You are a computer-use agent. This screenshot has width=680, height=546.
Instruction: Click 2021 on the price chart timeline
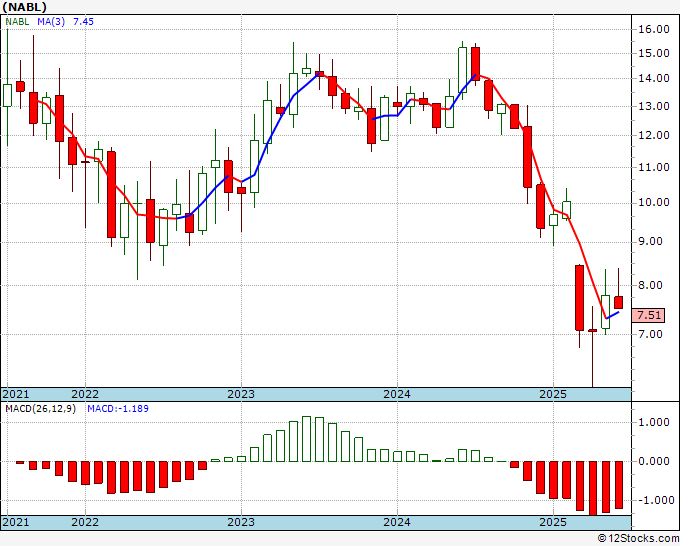coord(16,394)
